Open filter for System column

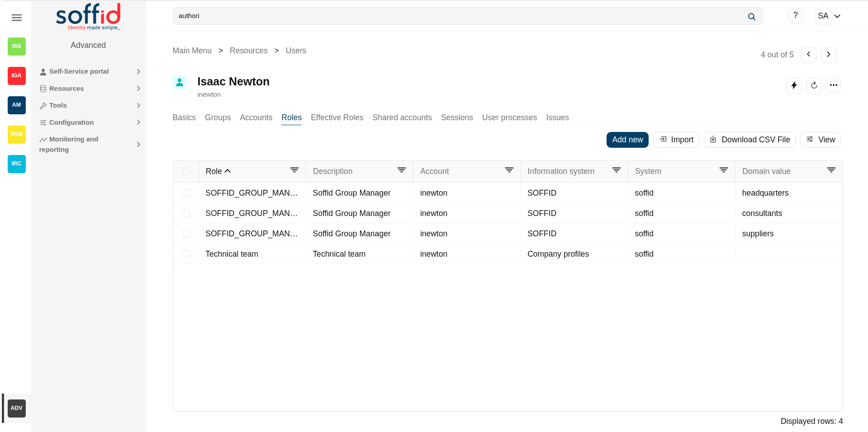[724, 170]
